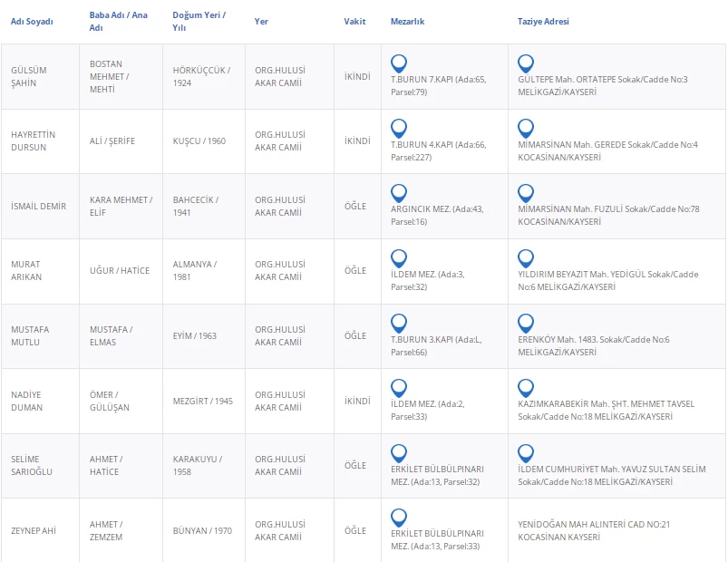The height and width of the screenshot is (562, 728).
Task: Click the Vakit column header
Action: click(355, 21)
